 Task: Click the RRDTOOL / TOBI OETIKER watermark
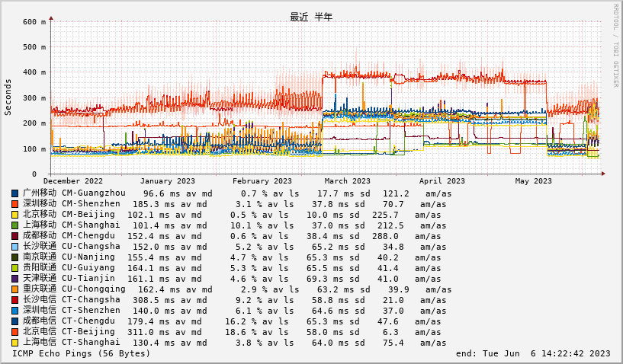click(x=615, y=46)
